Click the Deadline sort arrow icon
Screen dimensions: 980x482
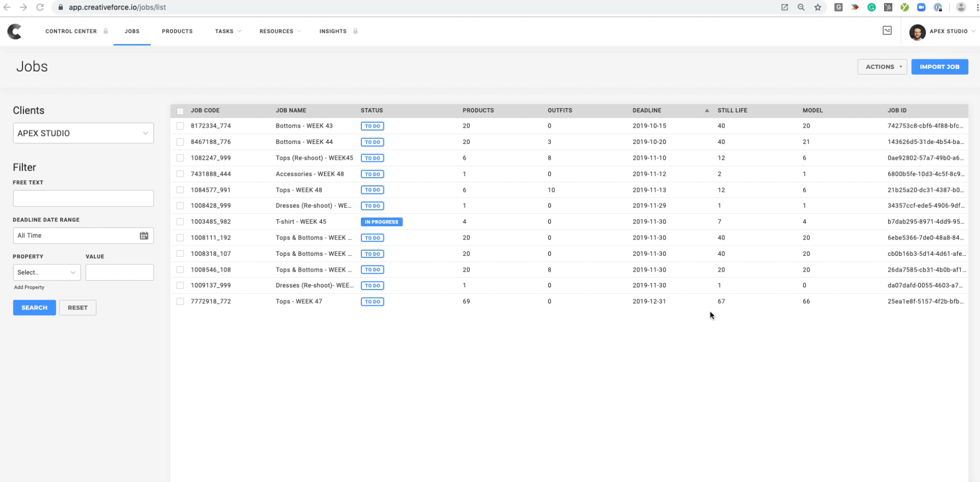706,110
